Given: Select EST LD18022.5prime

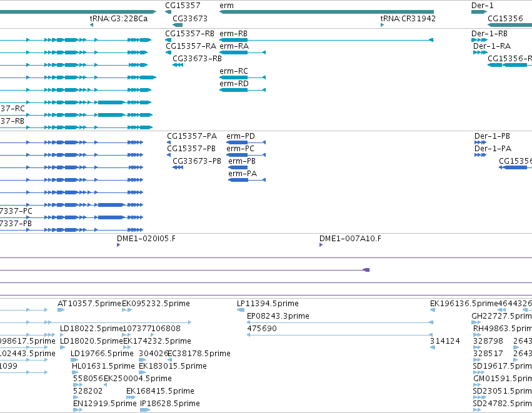Looking at the screenshot, I should pyautogui.click(x=62, y=335).
